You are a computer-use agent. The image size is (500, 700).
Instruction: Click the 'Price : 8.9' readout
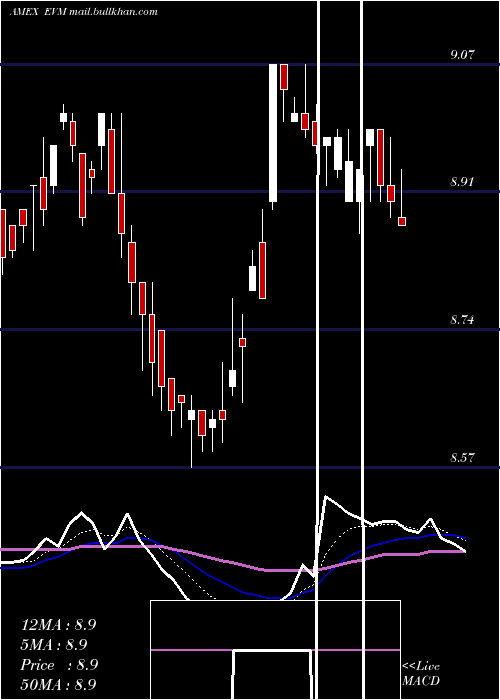click(59, 665)
